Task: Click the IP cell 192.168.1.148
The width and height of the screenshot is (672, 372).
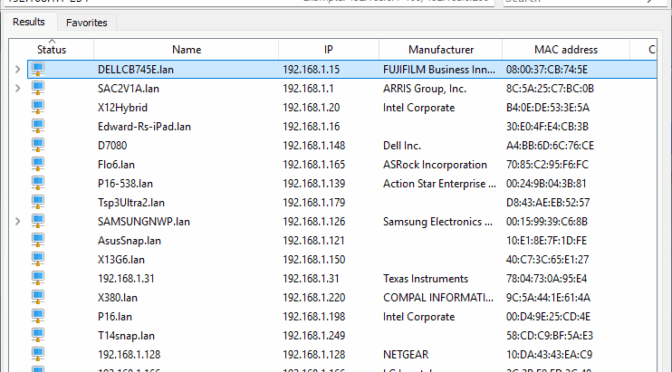Action: point(314,145)
